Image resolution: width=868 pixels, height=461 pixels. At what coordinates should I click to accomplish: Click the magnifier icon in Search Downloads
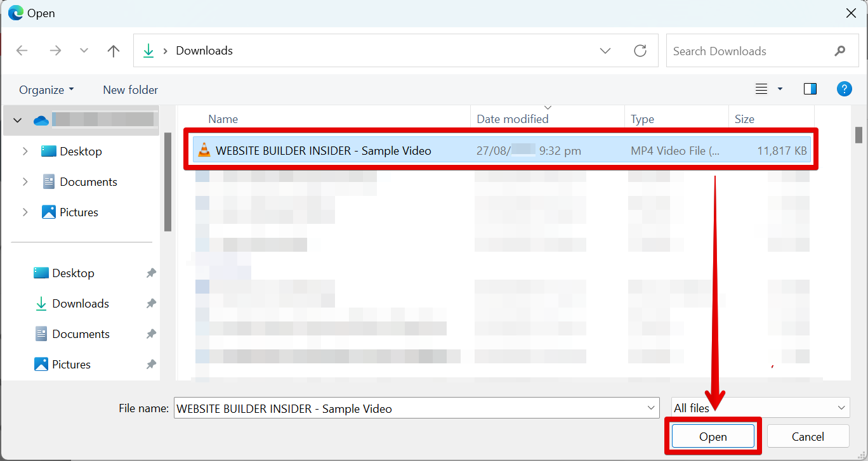coord(840,51)
